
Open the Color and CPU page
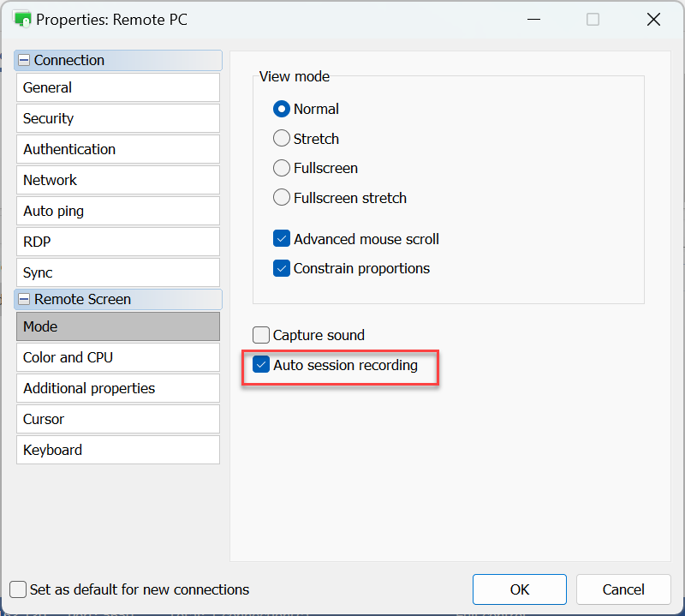117,357
